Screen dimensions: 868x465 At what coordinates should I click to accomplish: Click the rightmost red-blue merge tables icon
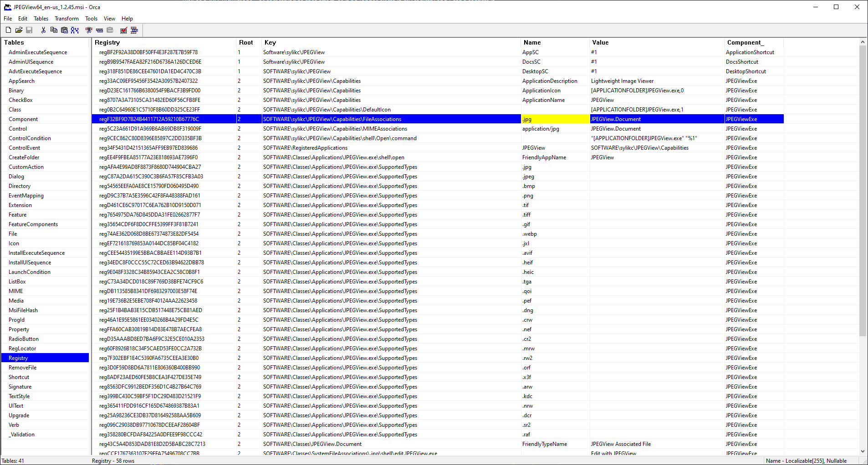134,30
